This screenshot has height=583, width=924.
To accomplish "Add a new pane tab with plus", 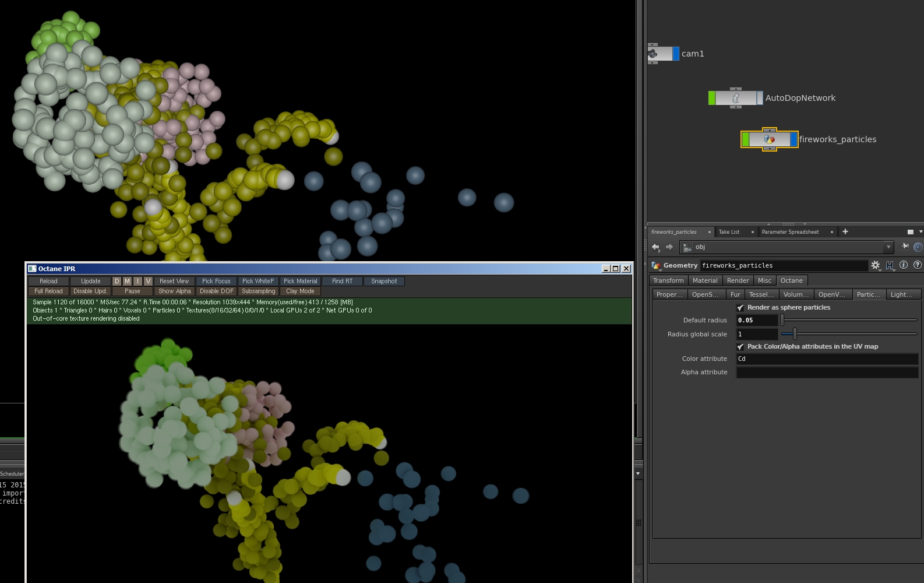I will [x=845, y=231].
